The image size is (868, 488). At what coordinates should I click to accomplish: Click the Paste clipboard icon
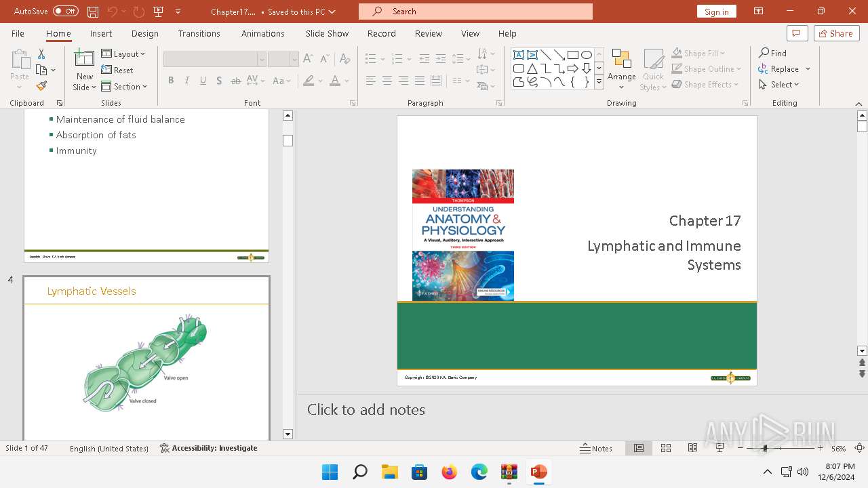[x=20, y=60]
